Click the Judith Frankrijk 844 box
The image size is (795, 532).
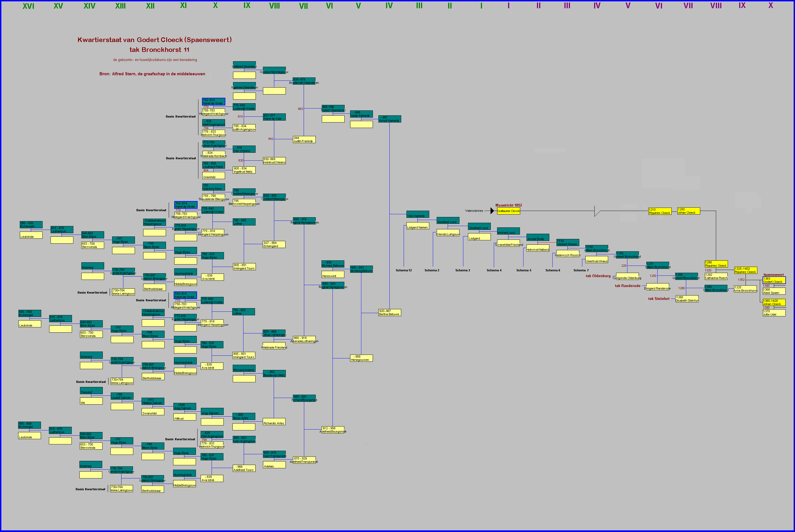coord(304,140)
